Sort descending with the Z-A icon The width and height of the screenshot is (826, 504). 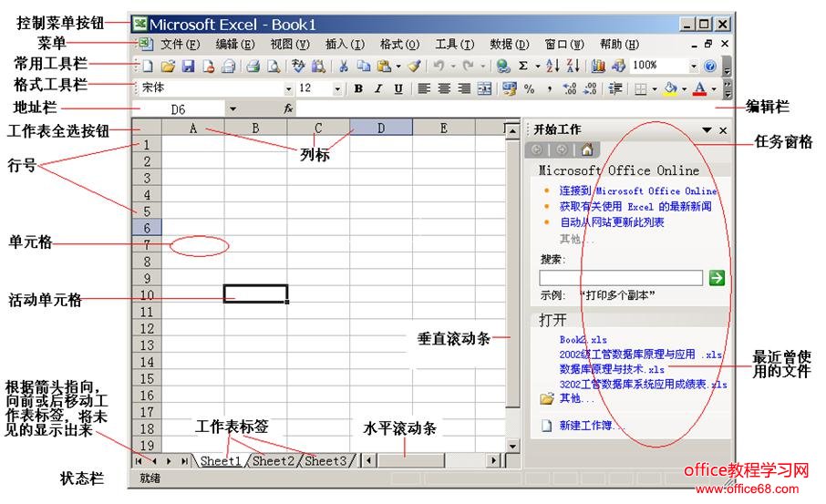[x=573, y=66]
